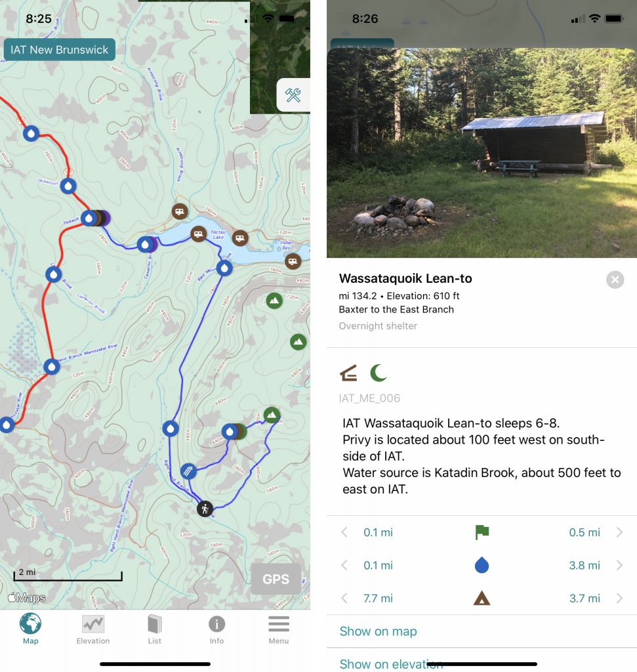Open the Info tab
The image size is (637, 672).
[x=216, y=629]
